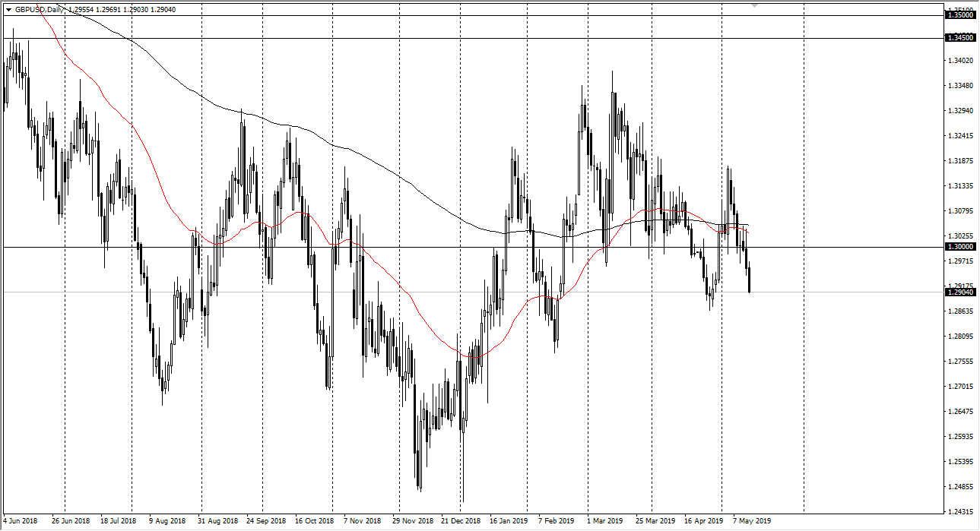The image size is (980, 531).
Task: Click the 1.31875 price scale label
Action: pyautogui.click(x=959, y=161)
